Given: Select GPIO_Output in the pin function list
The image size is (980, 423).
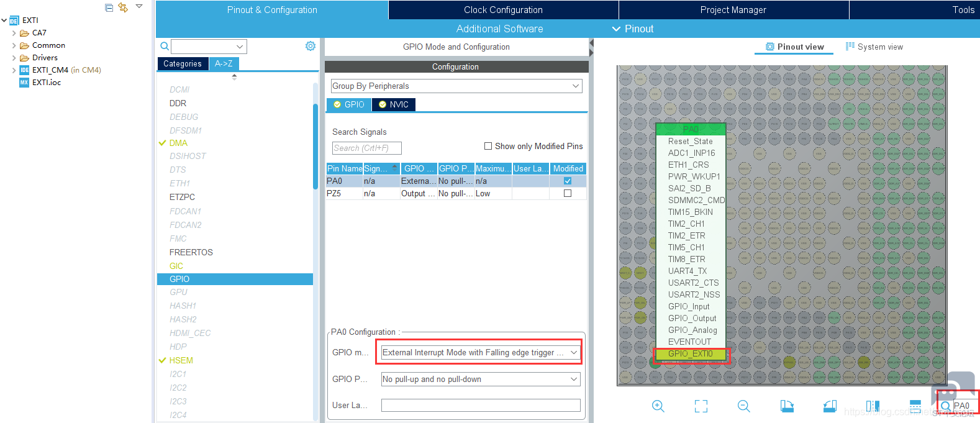Looking at the screenshot, I should click(x=692, y=318).
